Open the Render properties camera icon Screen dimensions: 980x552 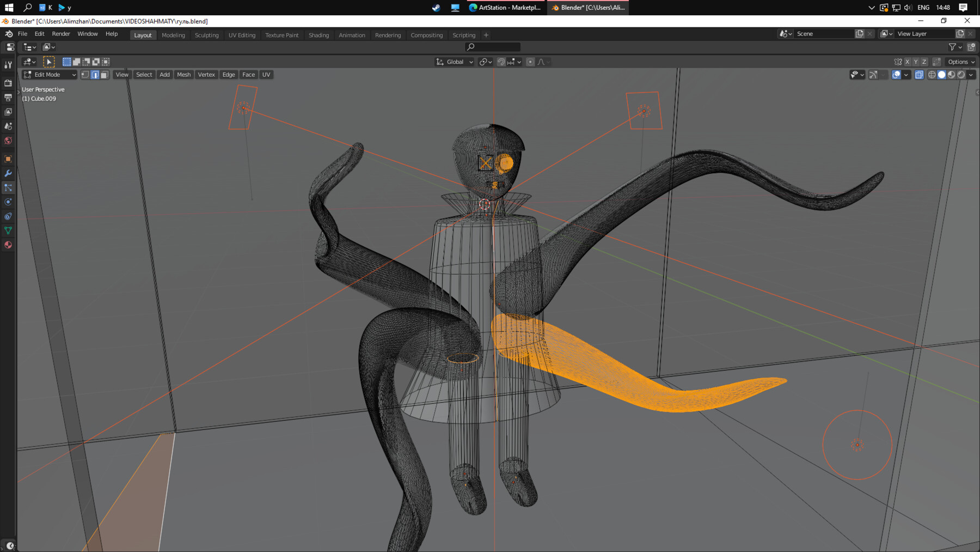8,83
